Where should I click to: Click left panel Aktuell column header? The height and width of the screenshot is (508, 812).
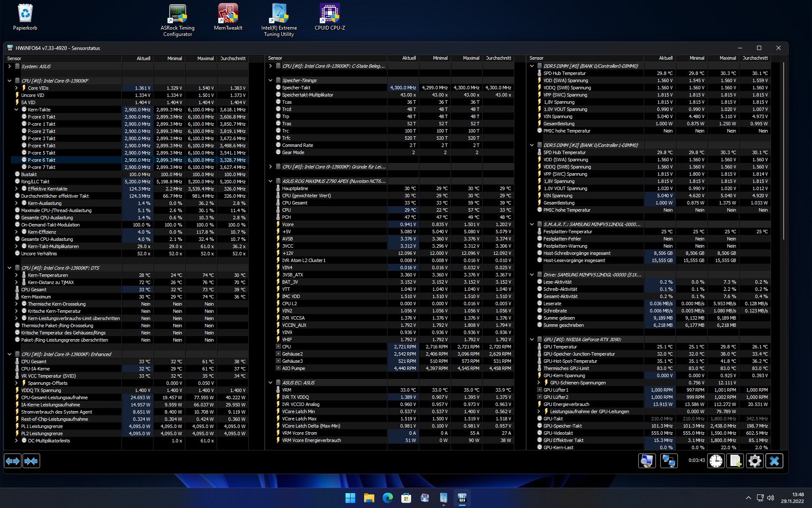(x=137, y=58)
